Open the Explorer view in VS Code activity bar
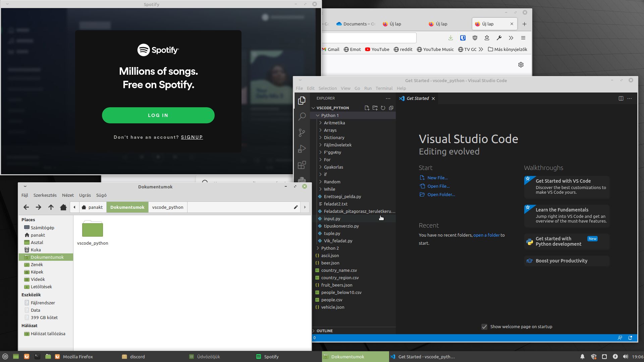This screenshot has height=362, width=644. 302,101
